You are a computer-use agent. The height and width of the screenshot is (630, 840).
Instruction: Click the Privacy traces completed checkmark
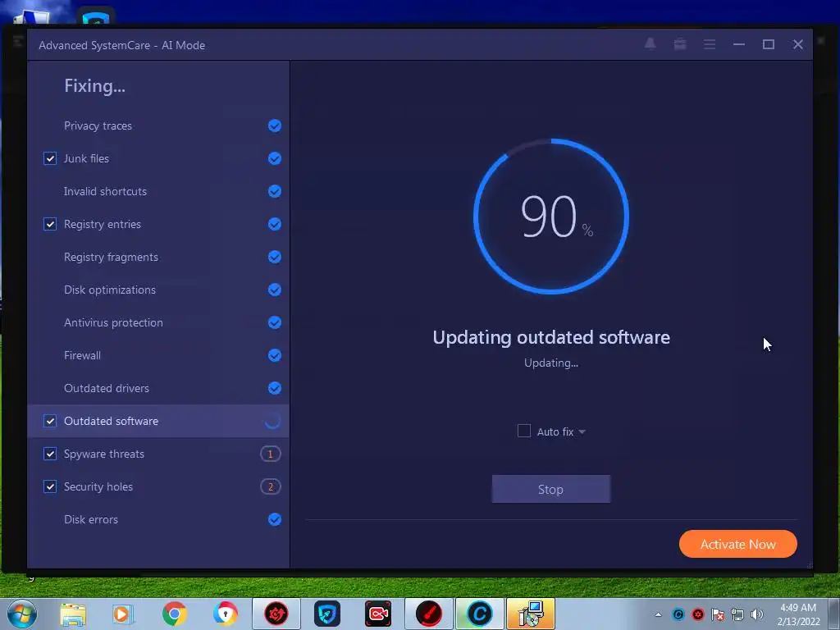[x=274, y=126]
